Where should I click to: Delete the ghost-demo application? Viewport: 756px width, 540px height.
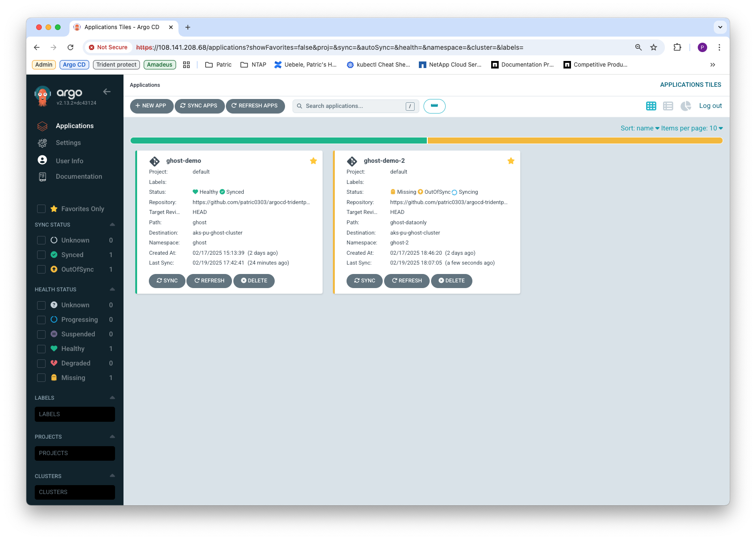[x=254, y=281]
